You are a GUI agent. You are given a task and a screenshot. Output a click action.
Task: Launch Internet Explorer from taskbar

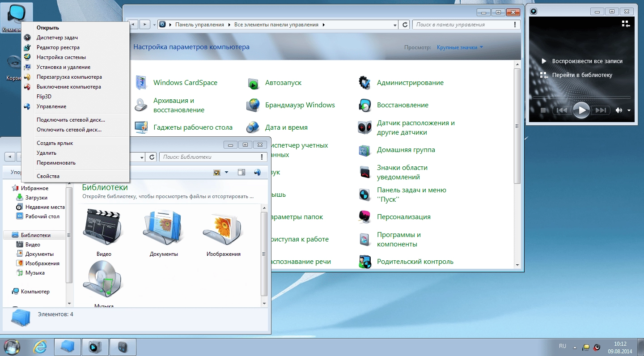tap(40, 347)
